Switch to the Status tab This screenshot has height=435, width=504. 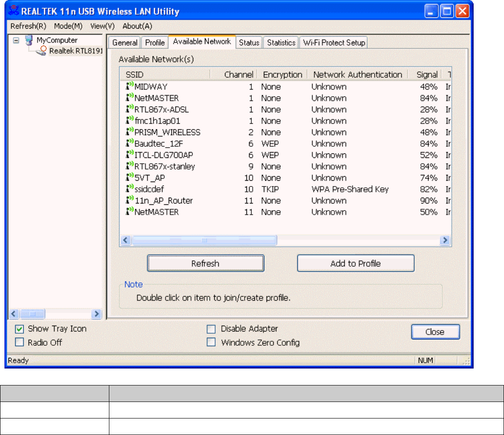[x=249, y=43]
